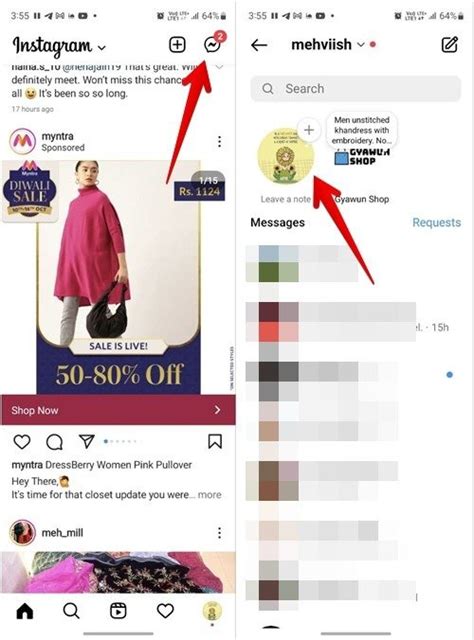Share the myntra post via paper plane
This screenshot has width=474, height=640.
point(87,441)
